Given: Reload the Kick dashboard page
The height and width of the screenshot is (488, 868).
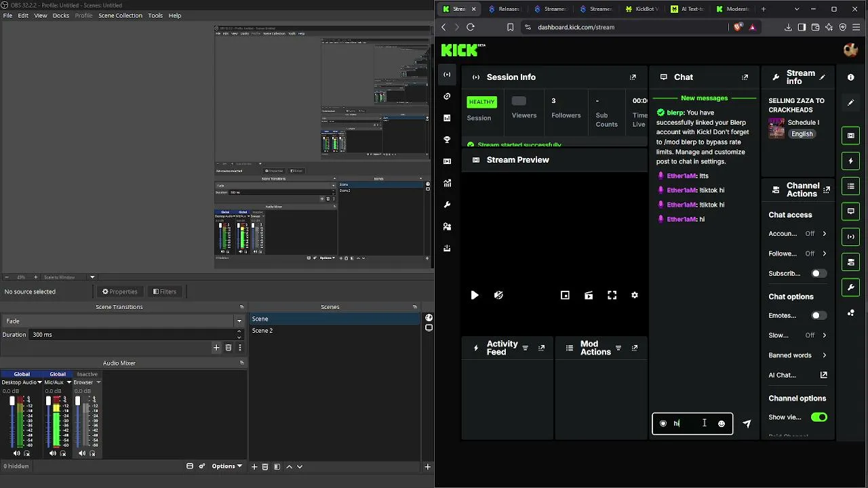Looking at the screenshot, I should tap(471, 27).
